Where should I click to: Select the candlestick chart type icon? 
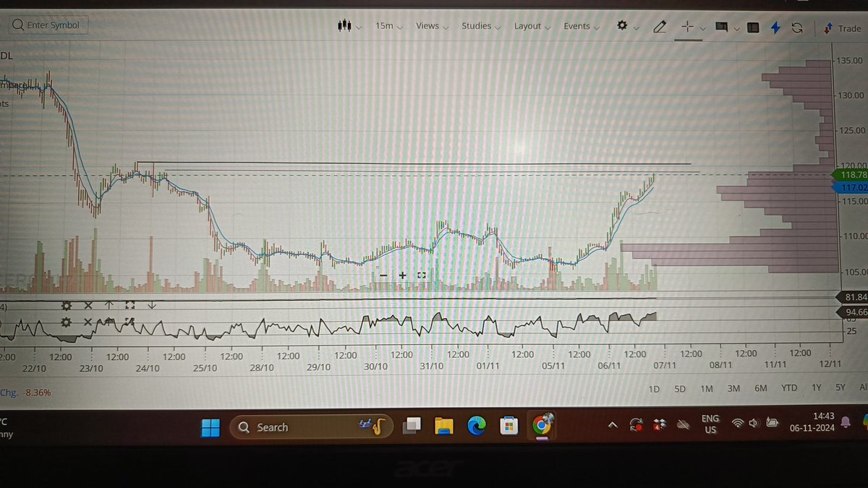345,26
